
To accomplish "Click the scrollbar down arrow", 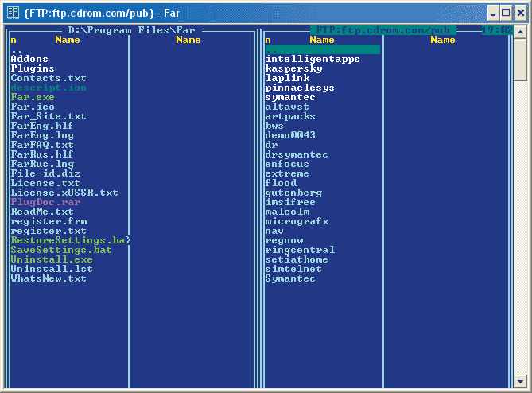I will 520,381.
